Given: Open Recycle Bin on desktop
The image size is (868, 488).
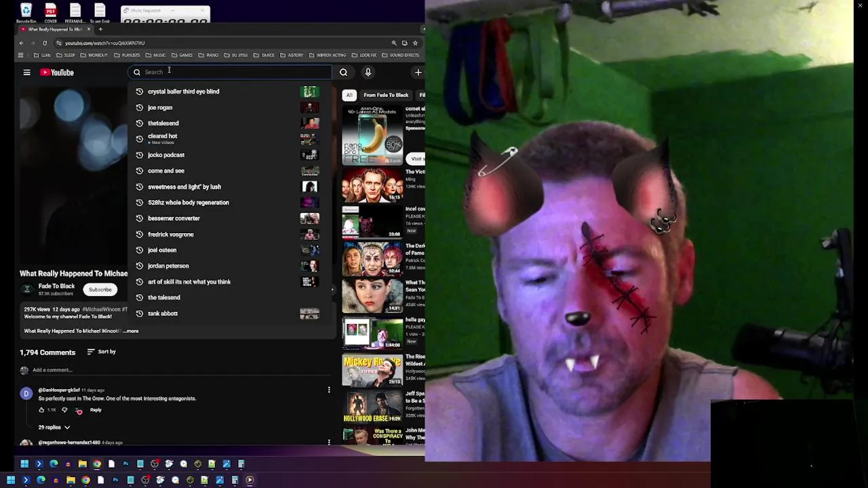Looking at the screenshot, I should [x=26, y=12].
